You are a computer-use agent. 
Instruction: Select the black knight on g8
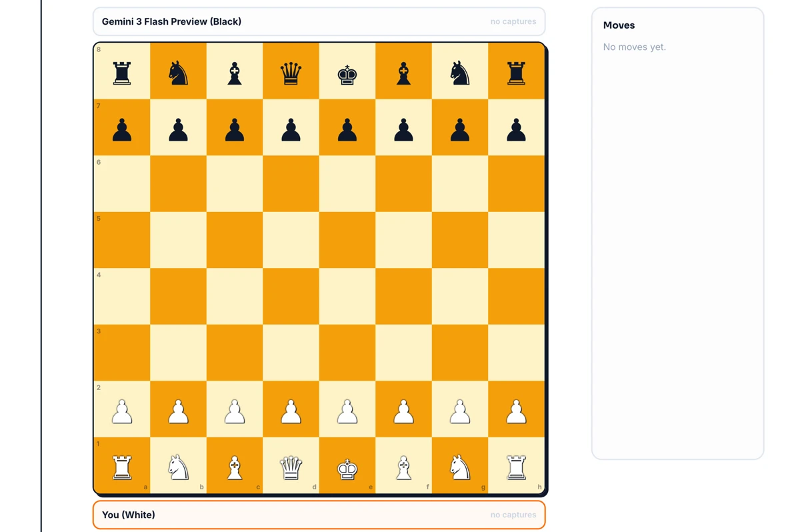[460, 73]
